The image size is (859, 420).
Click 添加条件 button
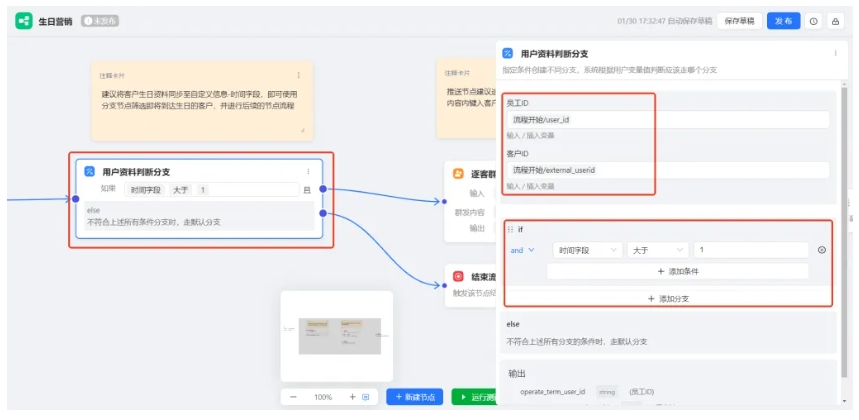pyautogui.click(x=678, y=271)
